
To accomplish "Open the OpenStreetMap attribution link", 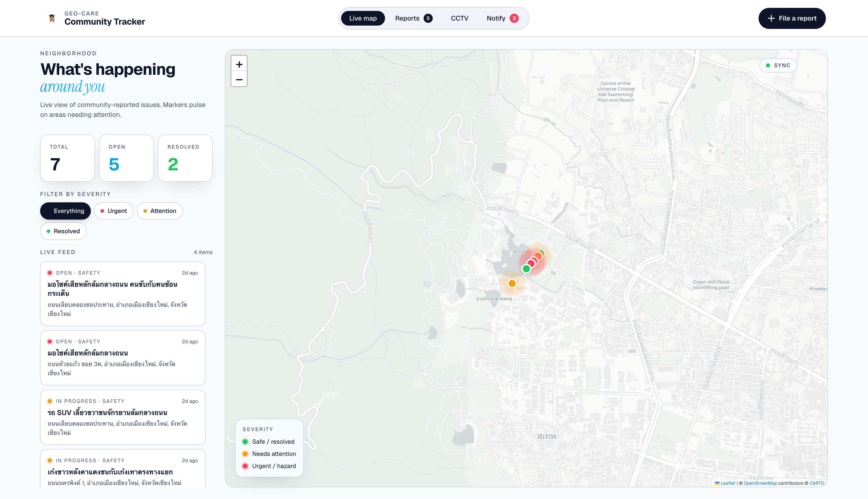I will point(760,483).
